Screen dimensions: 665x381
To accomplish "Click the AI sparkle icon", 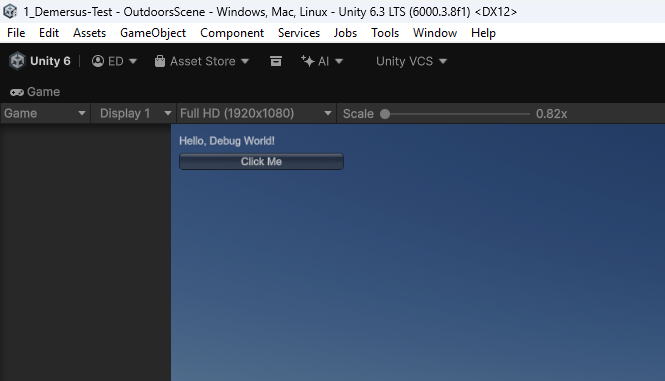I will point(307,61).
